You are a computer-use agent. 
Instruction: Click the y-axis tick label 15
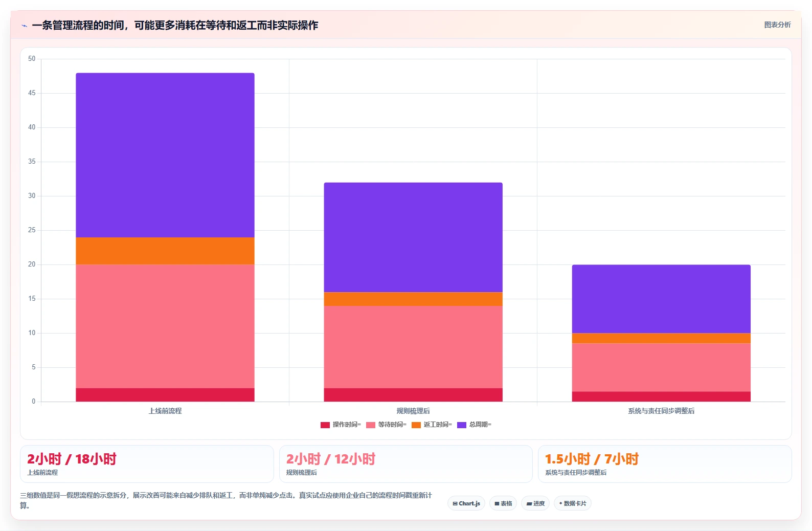pyautogui.click(x=32, y=299)
